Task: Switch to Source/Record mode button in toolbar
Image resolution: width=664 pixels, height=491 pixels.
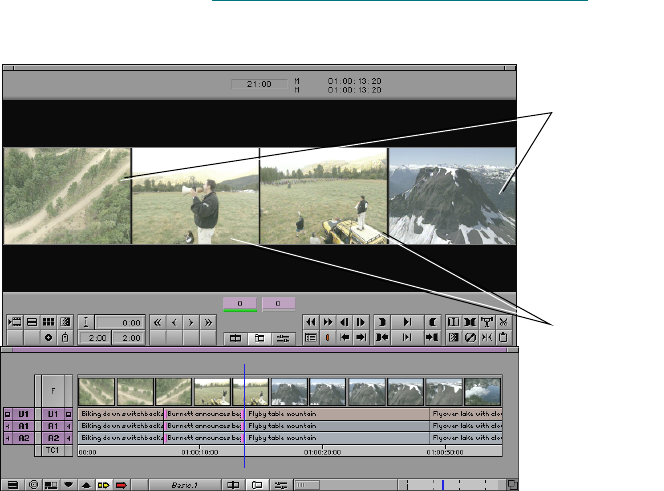Action: 235,338
